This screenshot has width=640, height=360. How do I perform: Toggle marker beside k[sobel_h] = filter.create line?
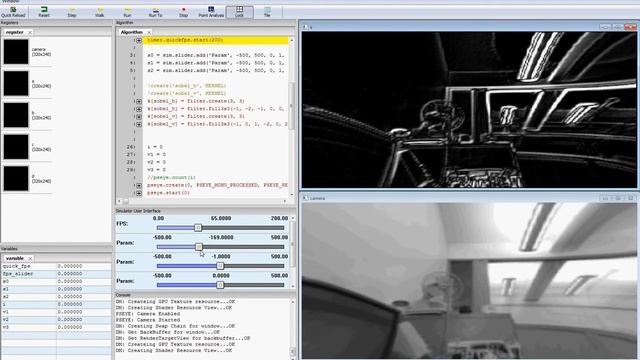coord(139,101)
